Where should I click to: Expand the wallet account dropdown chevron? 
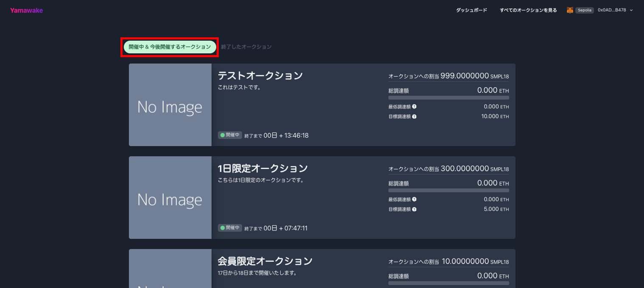[631, 10]
